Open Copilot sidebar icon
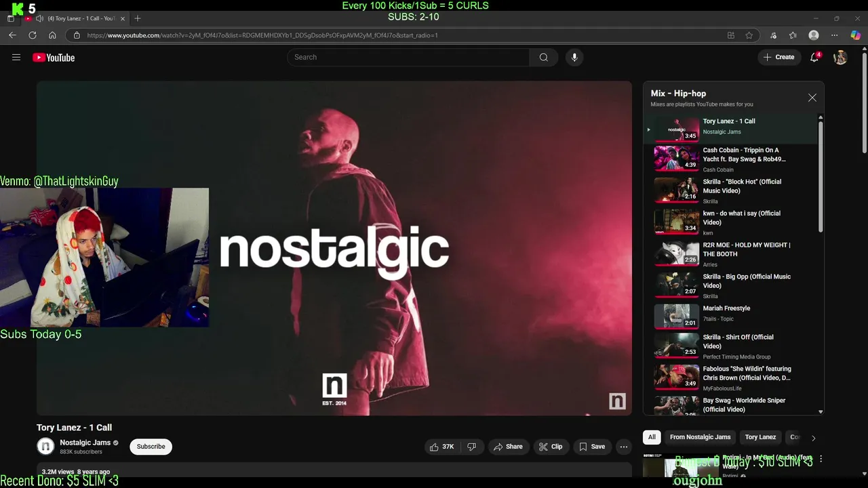The height and width of the screenshot is (488, 868). (855, 35)
